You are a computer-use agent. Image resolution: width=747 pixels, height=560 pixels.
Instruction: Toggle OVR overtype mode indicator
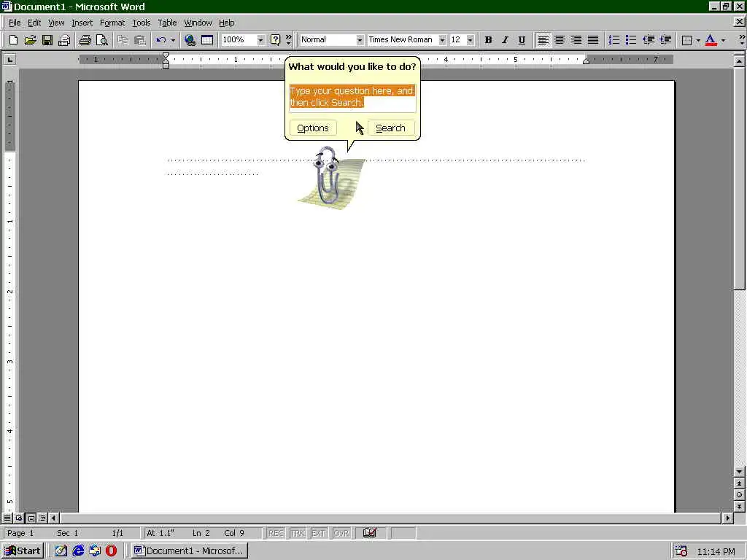(341, 533)
